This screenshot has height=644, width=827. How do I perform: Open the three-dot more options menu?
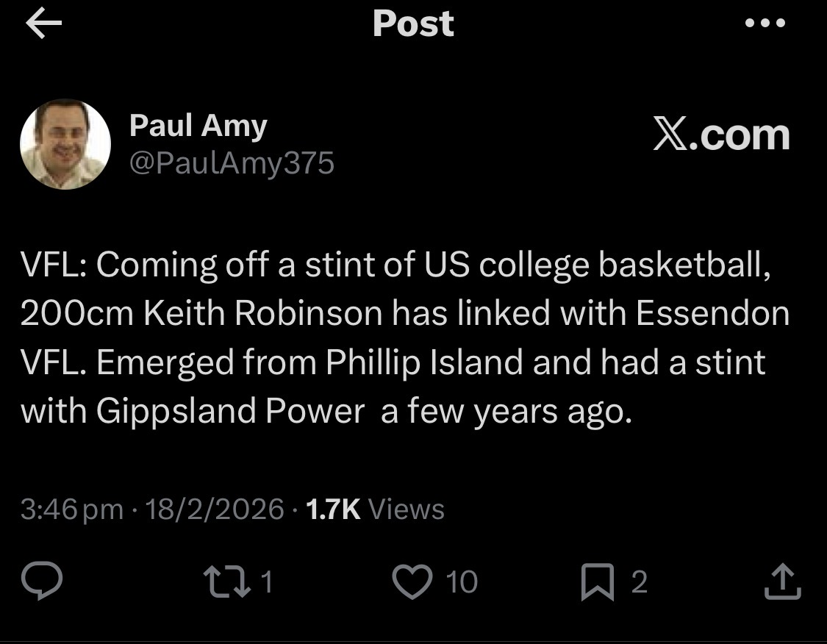(x=765, y=24)
